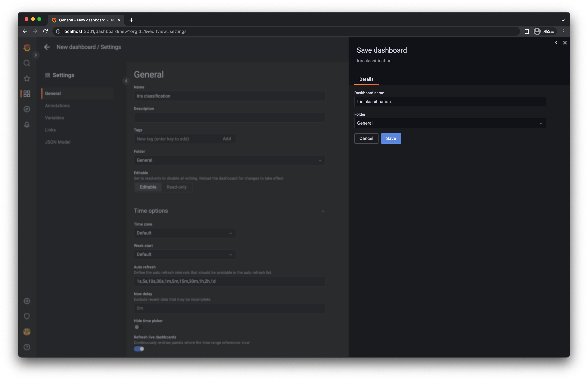The width and height of the screenshot is (588, 381).
Task: Collapse the settings menu chevron
Action: 126,81
